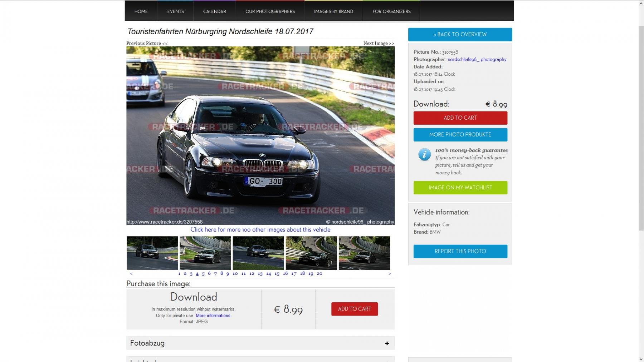Open More Photo Produkte button
The width and height of the screenshot is (644, 362).
[x=460, y=135]
